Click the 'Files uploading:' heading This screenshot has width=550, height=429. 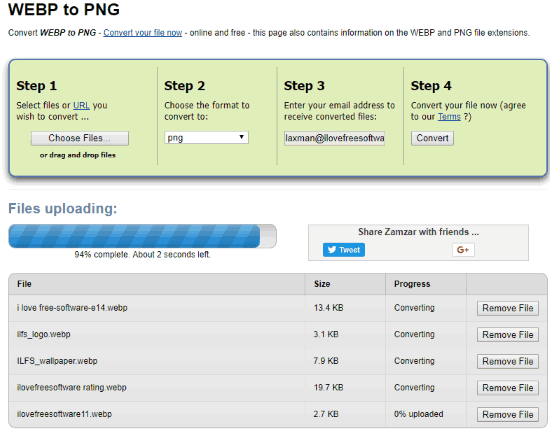click(63, 208)
